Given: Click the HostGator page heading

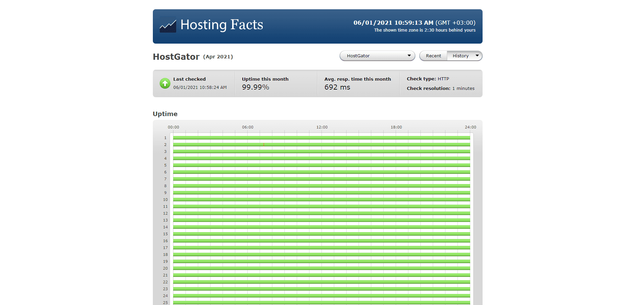Looking at the screenshot, I should click(x=176, y=57).
